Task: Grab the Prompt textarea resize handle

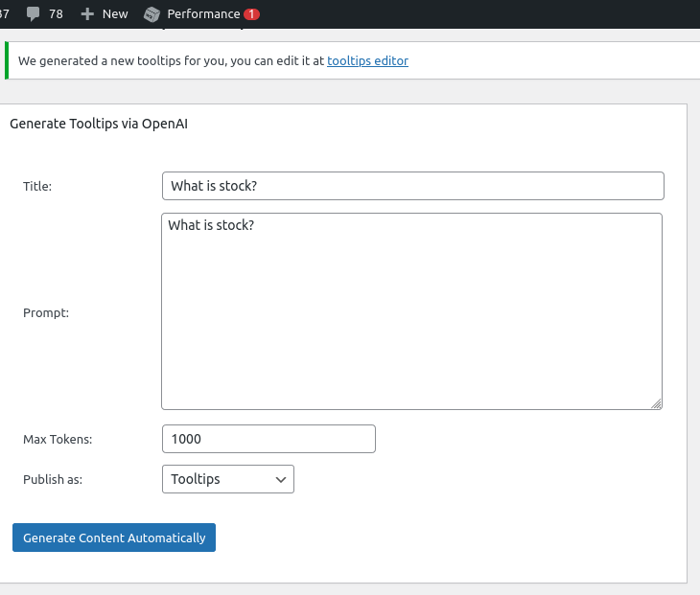Action: point(657,404)
